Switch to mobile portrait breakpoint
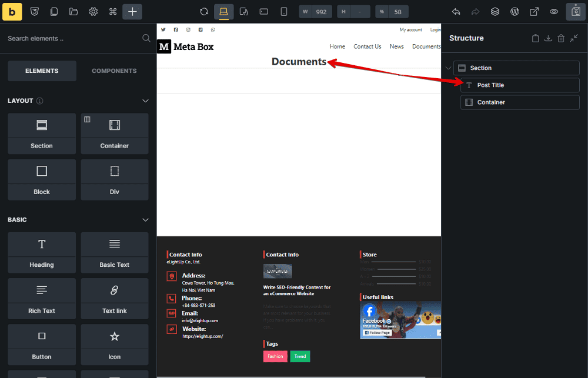 click(284, 11)
